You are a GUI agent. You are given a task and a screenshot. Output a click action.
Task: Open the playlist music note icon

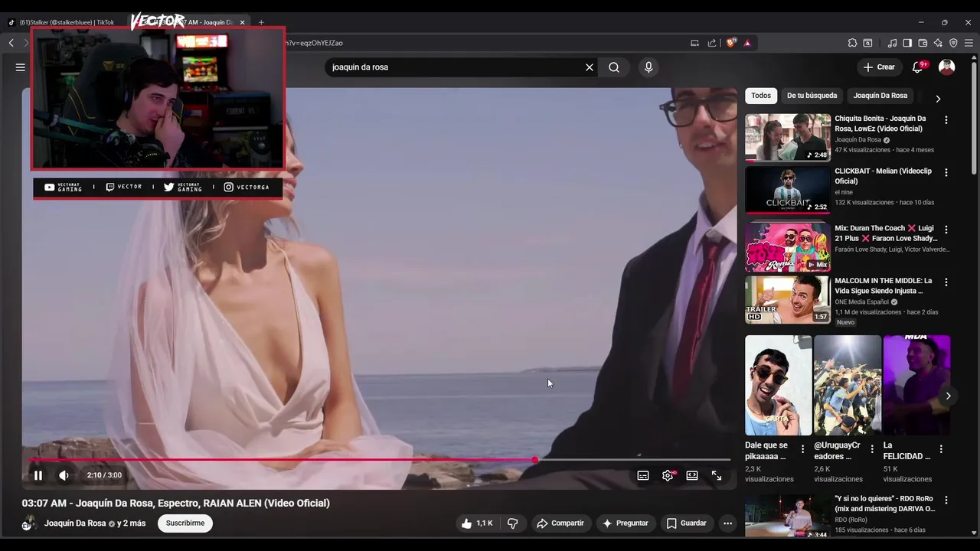click(892, 43)
